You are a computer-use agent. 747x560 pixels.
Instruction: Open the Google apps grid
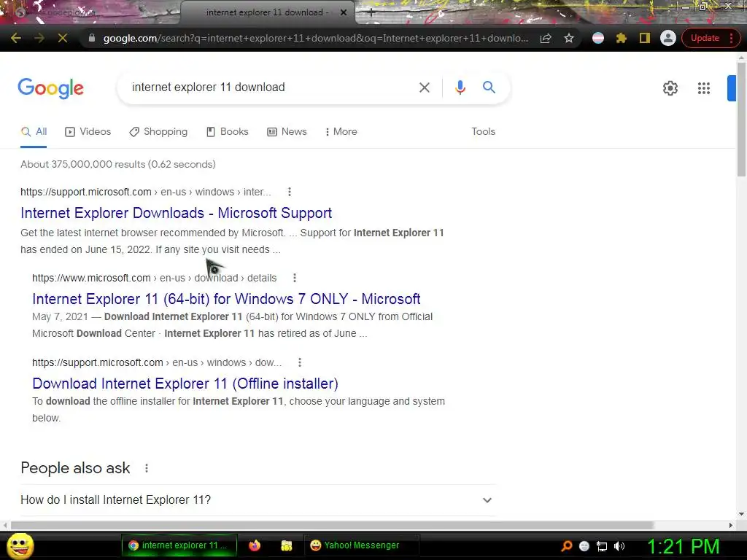(704, 88)
